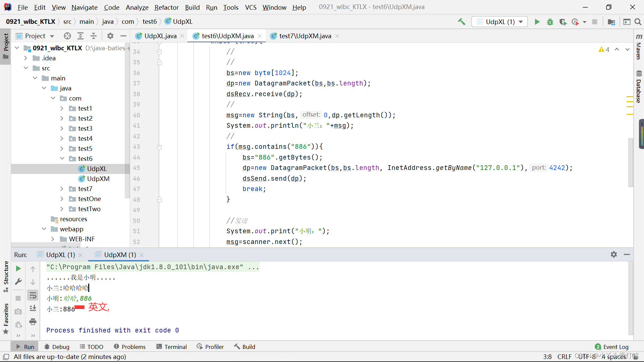
Task: Expand All in Project panel
Action: 80,36
